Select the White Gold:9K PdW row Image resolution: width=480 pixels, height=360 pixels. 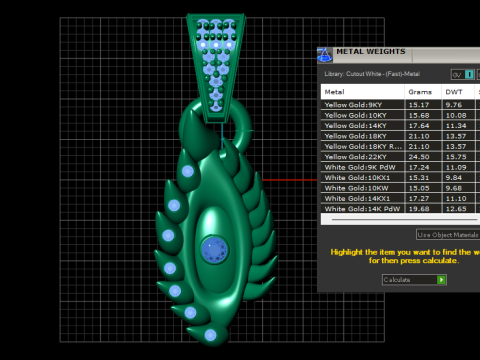tap(400, 167)
